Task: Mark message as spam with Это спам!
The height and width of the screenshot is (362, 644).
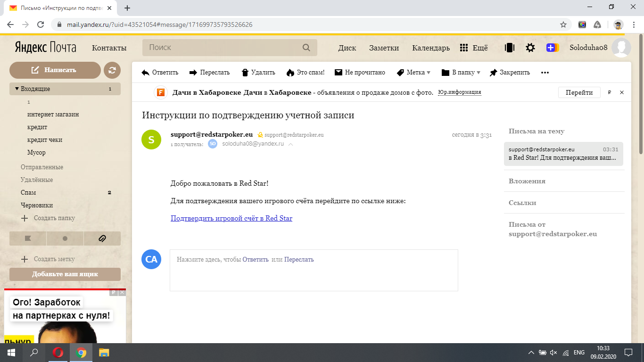Action: (305, 73)
